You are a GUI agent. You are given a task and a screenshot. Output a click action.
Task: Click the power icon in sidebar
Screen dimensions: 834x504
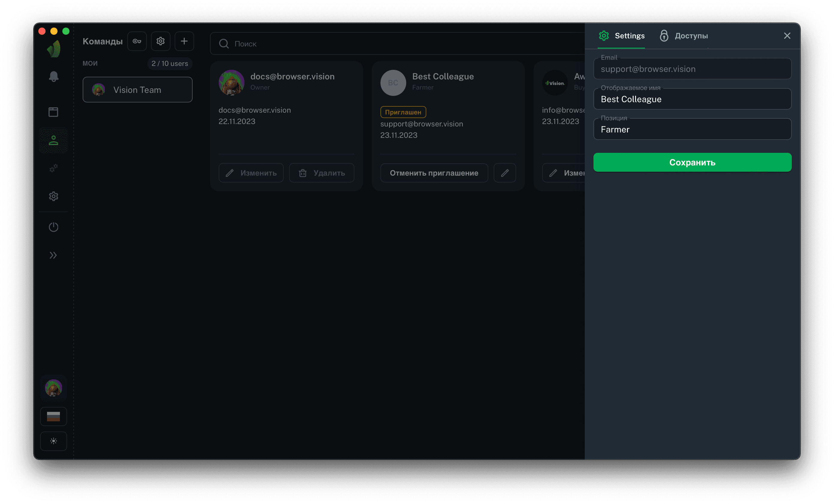point(54,227)
